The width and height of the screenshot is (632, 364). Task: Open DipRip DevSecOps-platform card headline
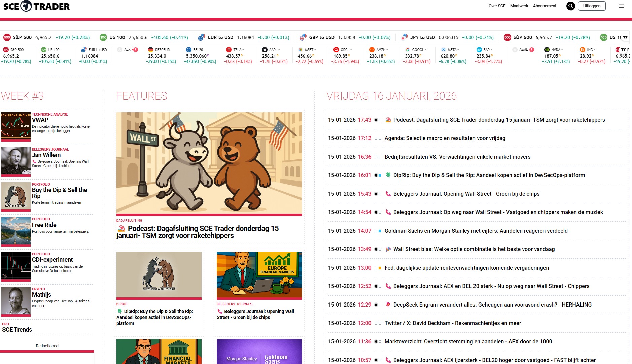(x=155, y=317)
